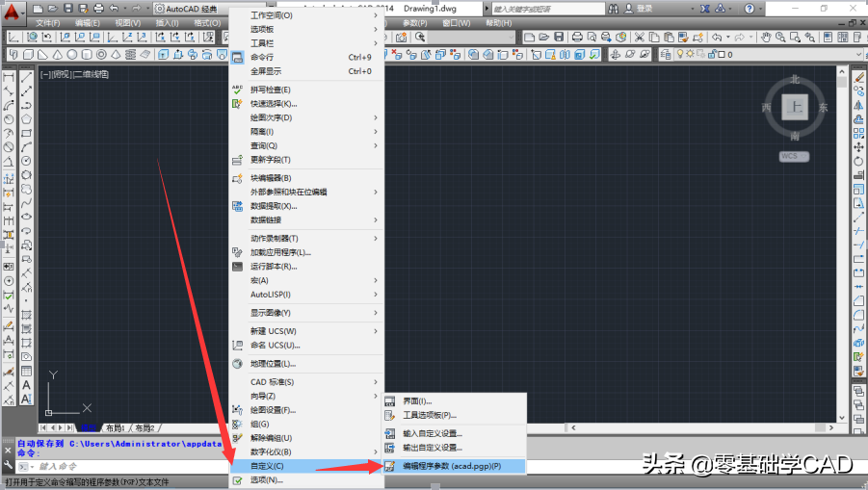Open the 文件(F) menu
This screenshot has width=868, height=490.
click(47, 23)
